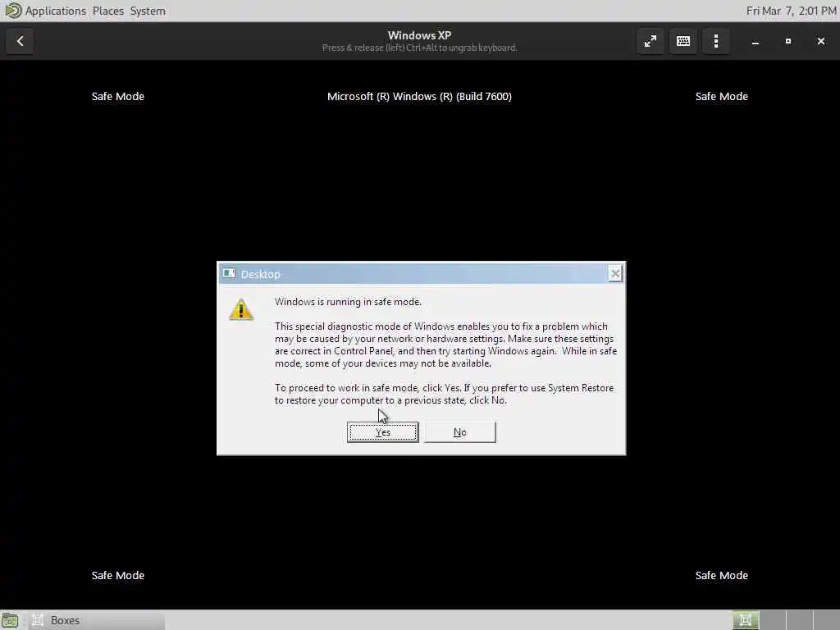Click the Windows XP title text

click(419, 35)
